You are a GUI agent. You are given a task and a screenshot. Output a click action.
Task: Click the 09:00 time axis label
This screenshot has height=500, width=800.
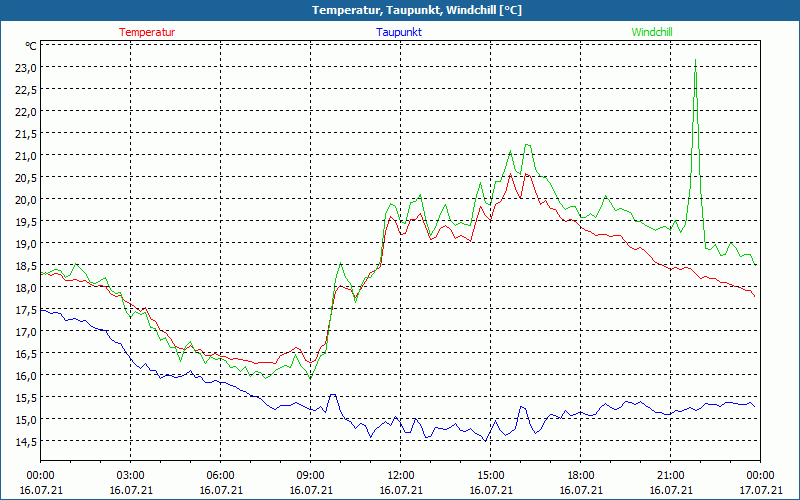tap(311, 475)
